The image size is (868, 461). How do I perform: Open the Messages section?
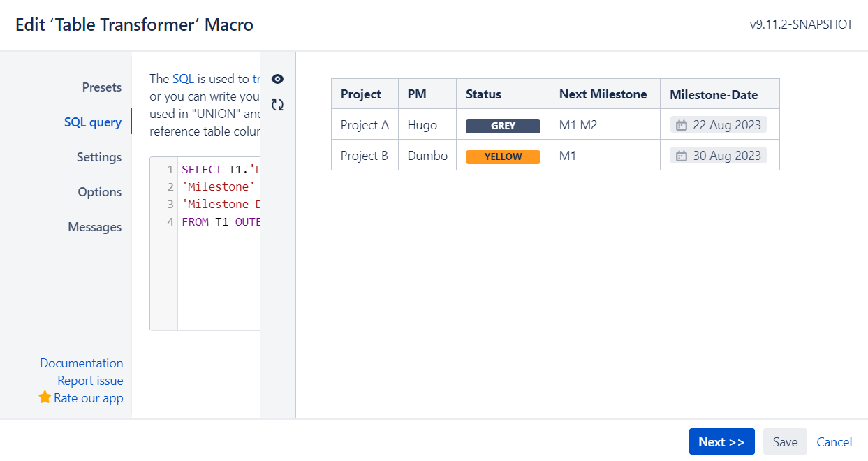pos(95,226)
